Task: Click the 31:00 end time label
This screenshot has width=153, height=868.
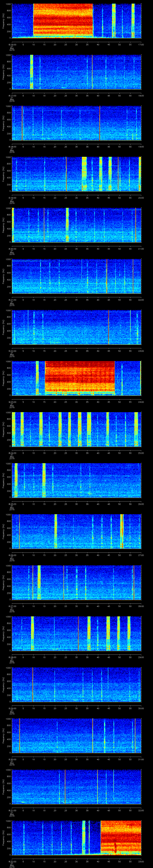Action: [141, 760]
